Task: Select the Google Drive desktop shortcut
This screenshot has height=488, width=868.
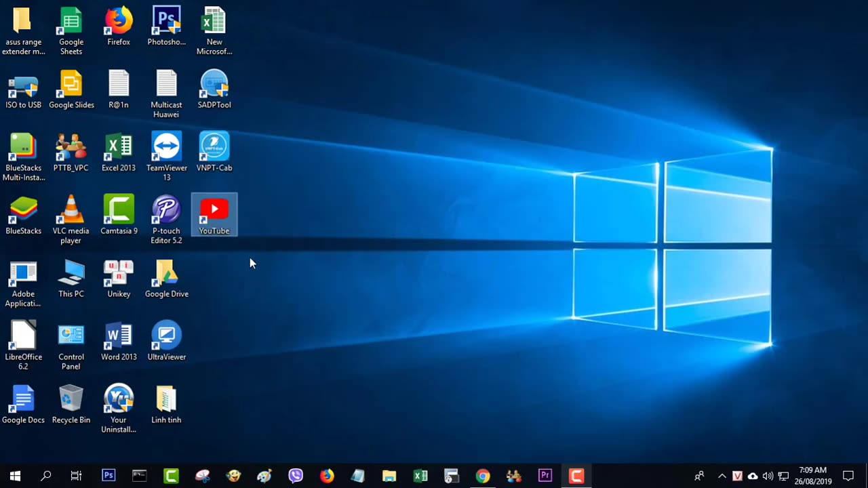Action: tap(166, 279)
